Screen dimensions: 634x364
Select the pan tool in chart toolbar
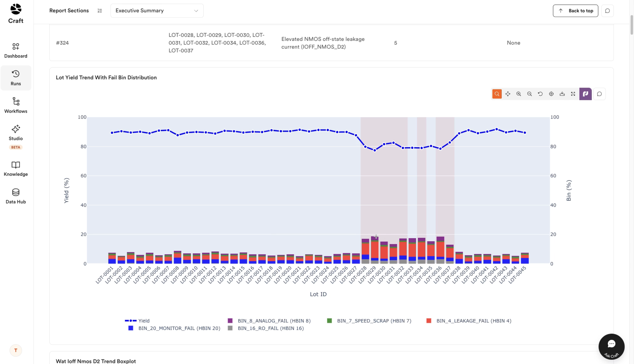pyautogui.click(x=508, y=94)
